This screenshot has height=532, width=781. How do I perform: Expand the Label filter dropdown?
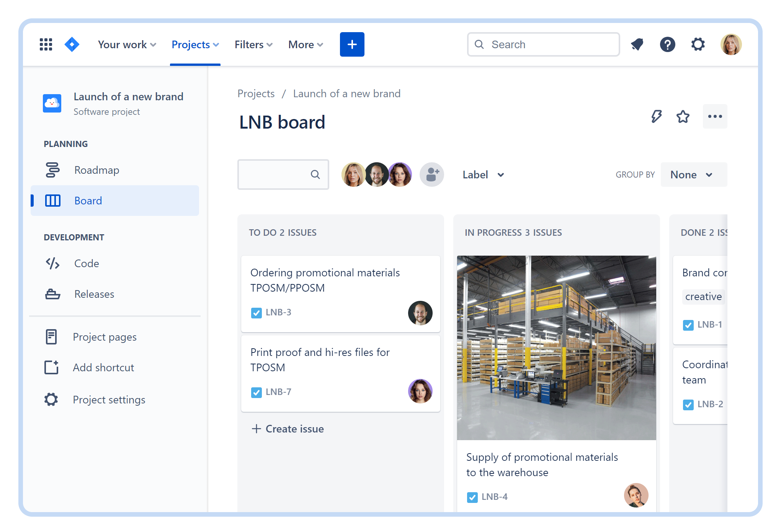coord(483,175)
